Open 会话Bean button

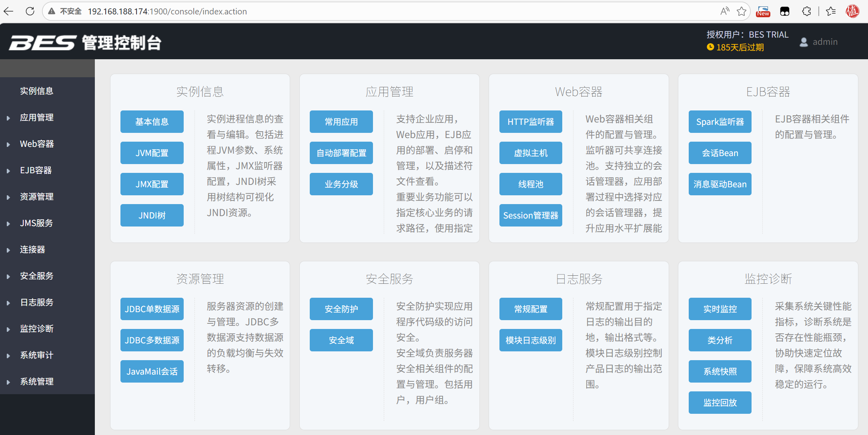(720, 153)
